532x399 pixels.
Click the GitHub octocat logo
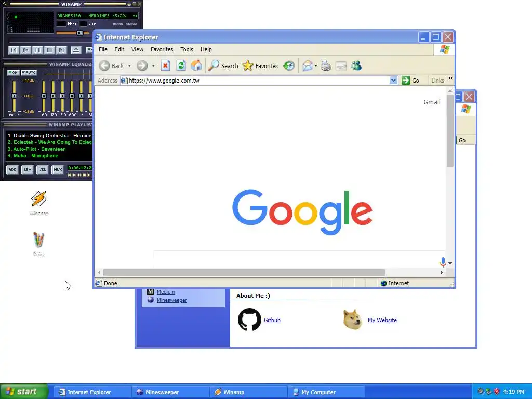click(x=249, y=320)
